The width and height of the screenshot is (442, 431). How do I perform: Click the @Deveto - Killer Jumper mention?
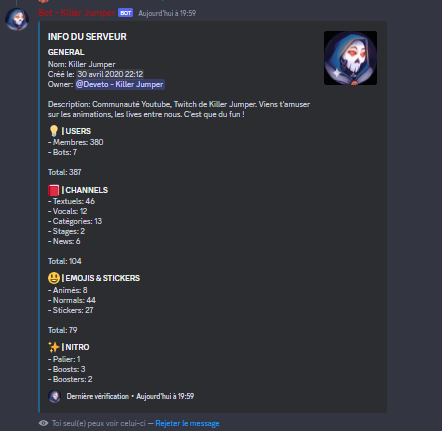coord(120,84)
